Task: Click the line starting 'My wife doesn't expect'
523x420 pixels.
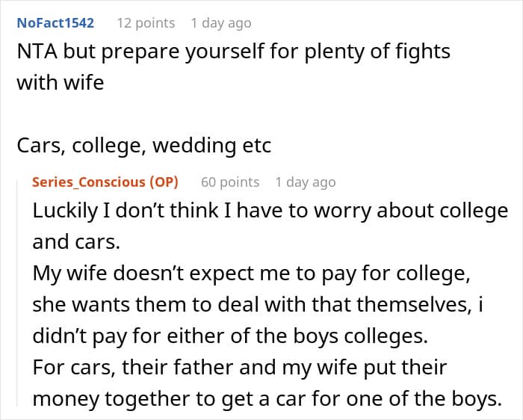Action: click(x=251, y=274)
